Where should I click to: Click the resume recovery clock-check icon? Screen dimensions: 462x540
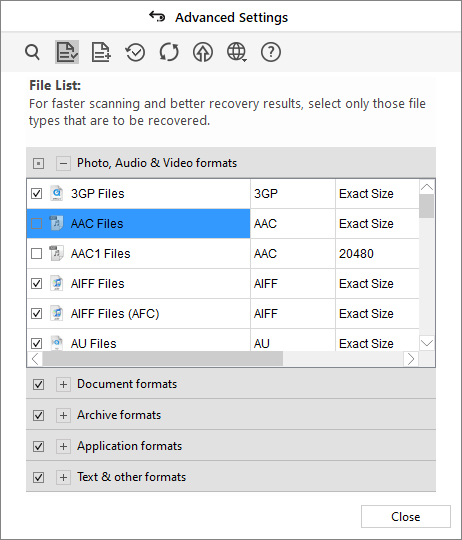point(135,52)
